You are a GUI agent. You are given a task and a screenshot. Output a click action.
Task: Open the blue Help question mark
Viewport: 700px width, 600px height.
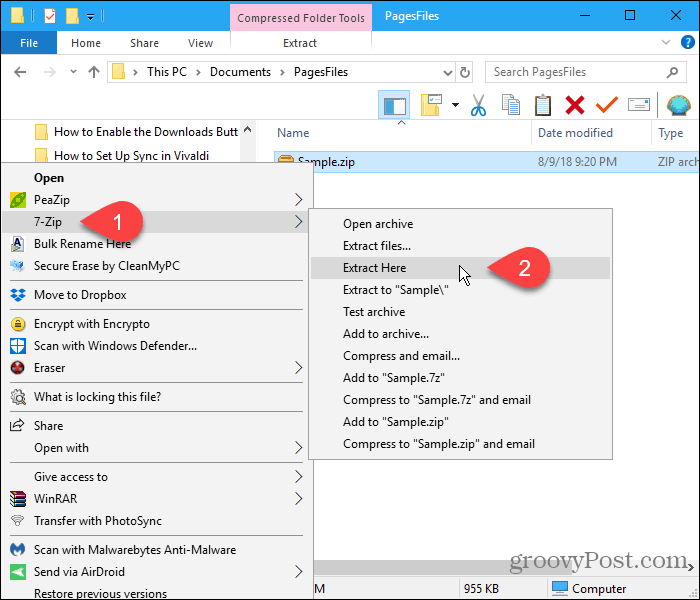pyautogui.click(x=688, y=42)
